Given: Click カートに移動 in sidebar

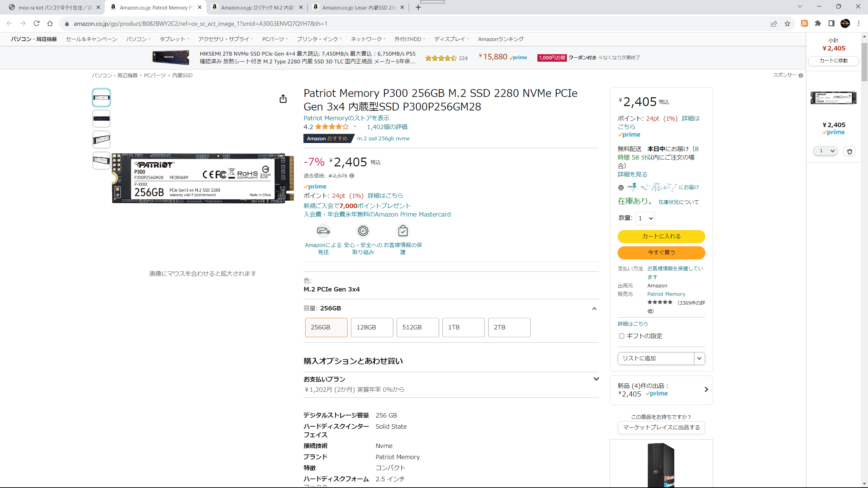Looking at the screenshot, I should click(x=833, y=61).
